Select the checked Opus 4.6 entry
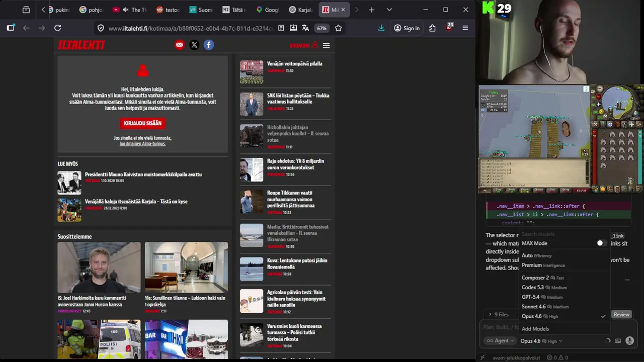 point(563,316)
